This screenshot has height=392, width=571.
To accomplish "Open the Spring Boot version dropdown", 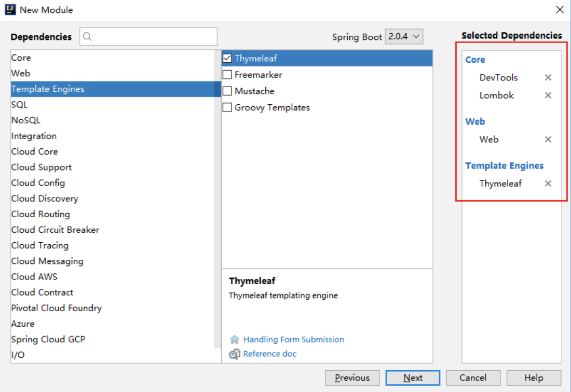I will (x=404, y=36).
